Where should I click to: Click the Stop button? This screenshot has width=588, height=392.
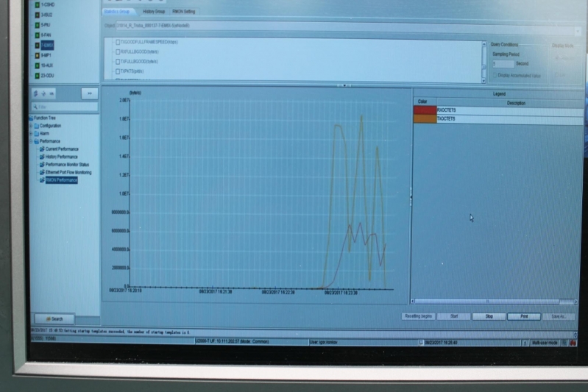pyautogui.click(x=489, y=316)
